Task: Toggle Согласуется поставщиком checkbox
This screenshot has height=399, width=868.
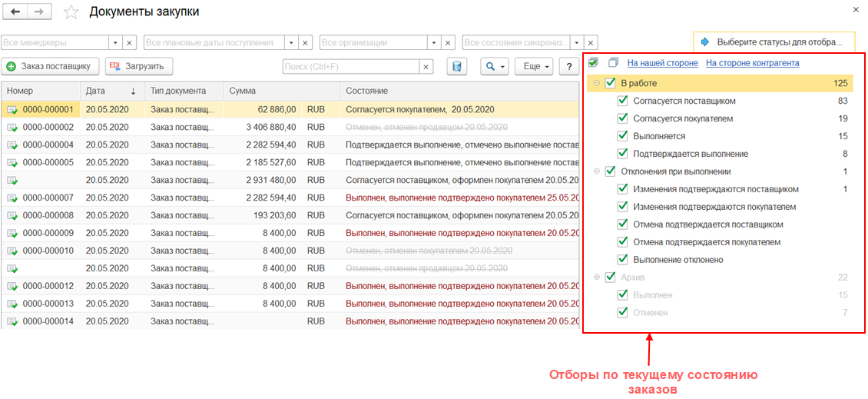Action: (x=622, y=101)
